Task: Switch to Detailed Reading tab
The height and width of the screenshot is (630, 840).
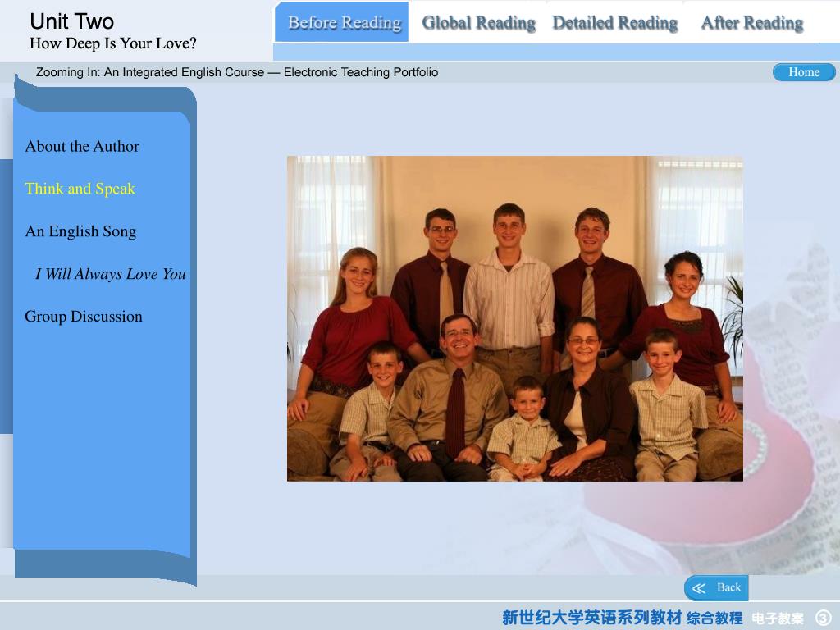Action: 615,23
